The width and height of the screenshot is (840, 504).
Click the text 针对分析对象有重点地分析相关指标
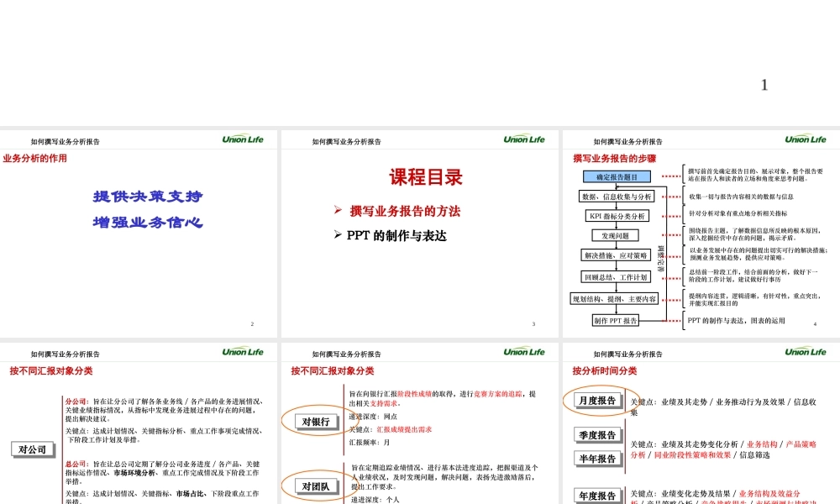tap(738, 213)
